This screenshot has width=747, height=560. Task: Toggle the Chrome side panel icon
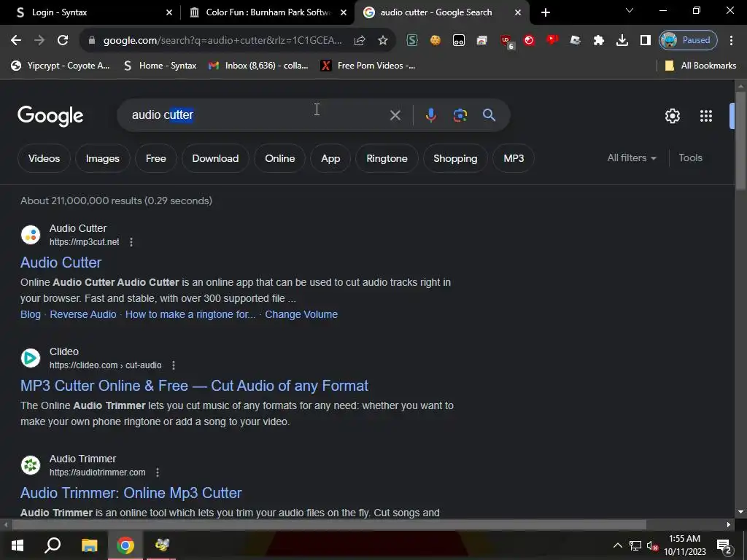tap(645, 41)
